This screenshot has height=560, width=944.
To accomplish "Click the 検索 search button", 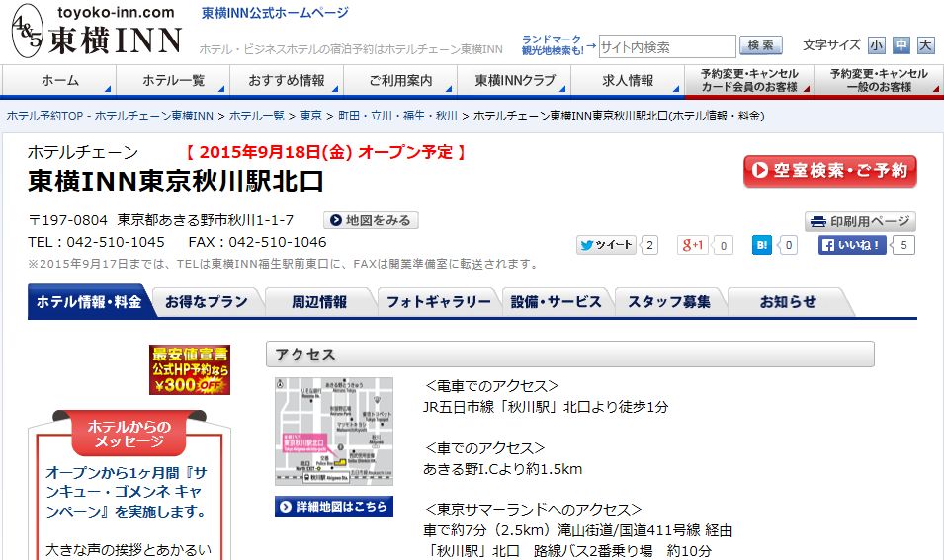I will 761,45.
